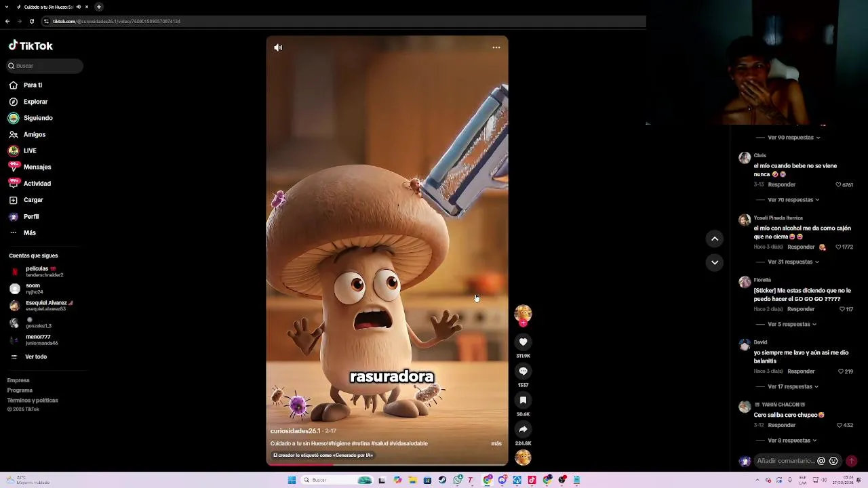The height and width of the screenshot is (488, 868).
Task: Like David's comment with 219 likes
Action: [841, 371]
